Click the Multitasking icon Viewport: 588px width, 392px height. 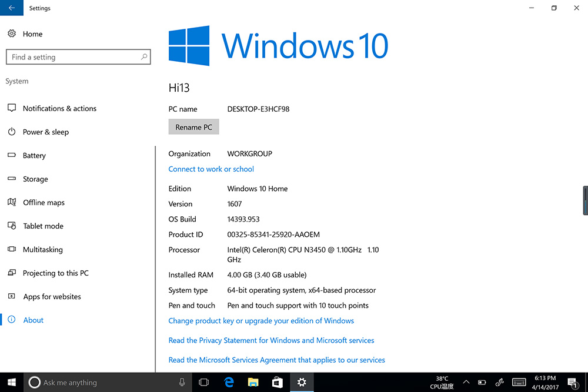12,249
